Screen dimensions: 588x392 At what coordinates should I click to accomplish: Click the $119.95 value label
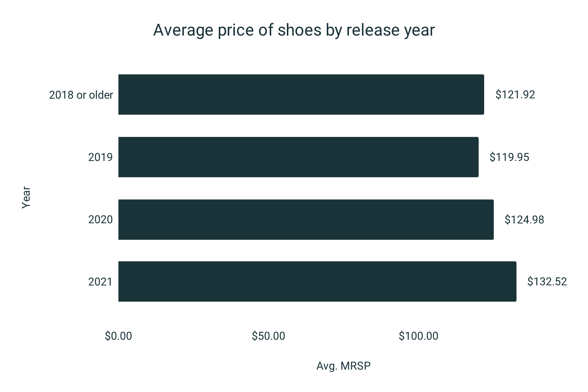click(509, 157)
